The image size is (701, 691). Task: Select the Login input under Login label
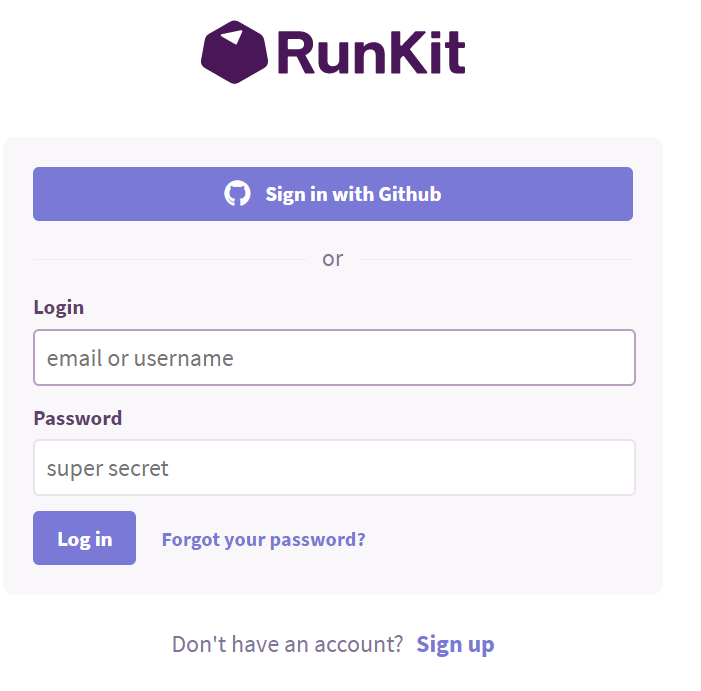click(x=334, y=358)
